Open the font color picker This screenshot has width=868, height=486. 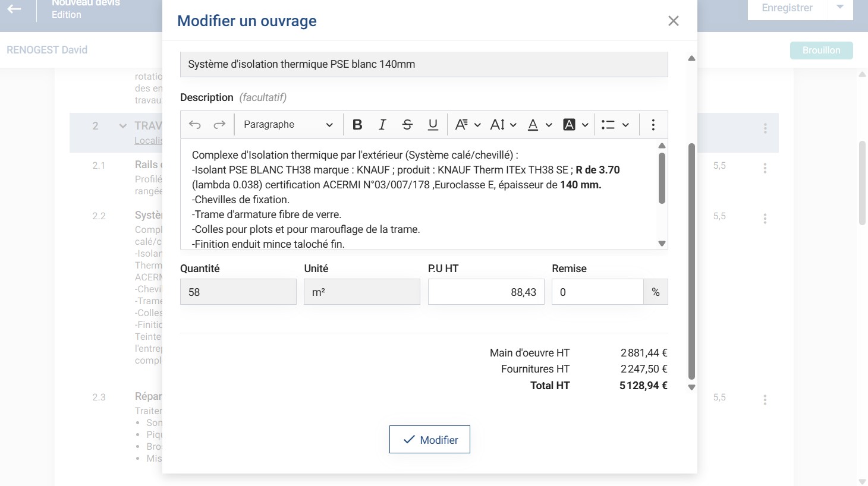(540, 125)
